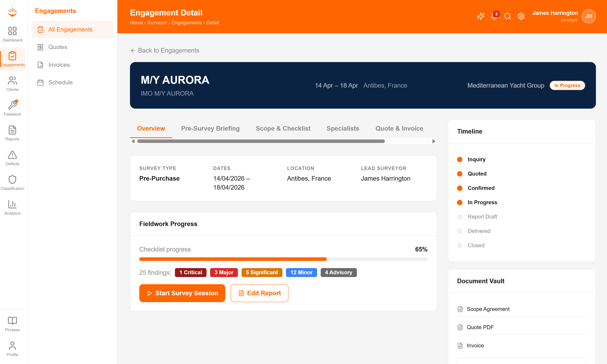The width and height of the screenshot is (607, 364).
Task: Open the notifications bell icon
Action: tap(494, 16)
